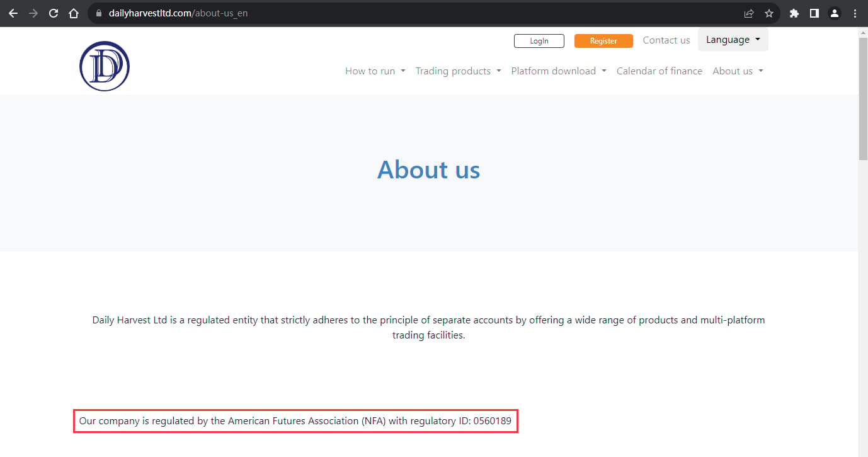View site security lock information

(x=98, y=13)
